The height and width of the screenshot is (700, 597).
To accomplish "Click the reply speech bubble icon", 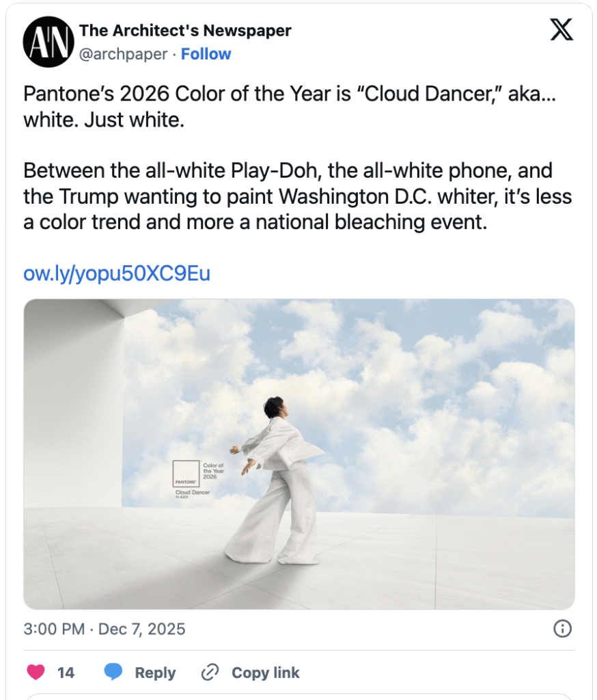I will pyautogui.click(x=113, y=673).
